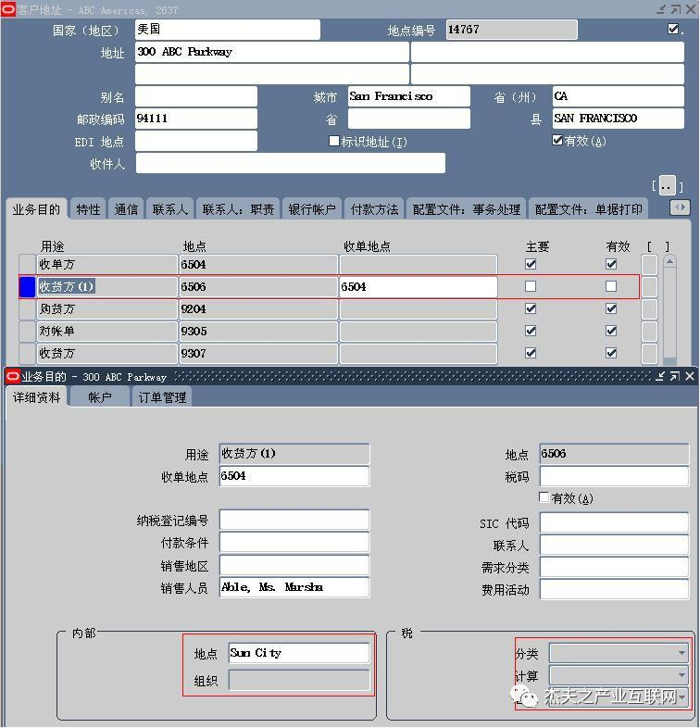
Task: Select the 帐户 tab
Action: [100, 397]
